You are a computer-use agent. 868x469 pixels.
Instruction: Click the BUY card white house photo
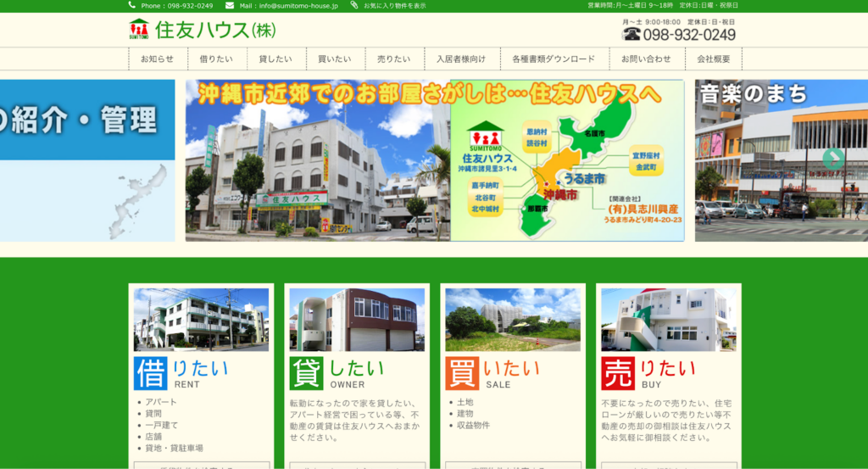pyautogui.click(x=669, y=320)
